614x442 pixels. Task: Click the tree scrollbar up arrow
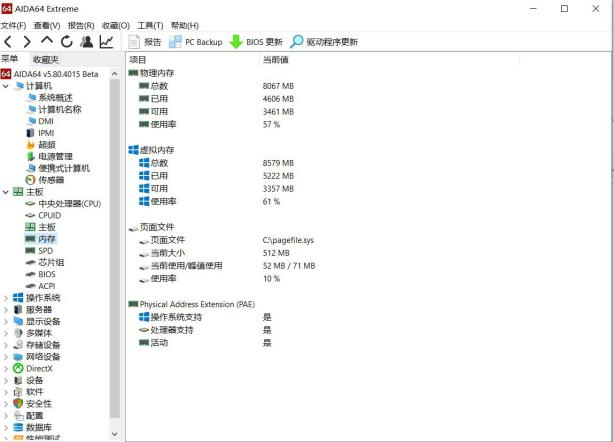pos(115,74)
